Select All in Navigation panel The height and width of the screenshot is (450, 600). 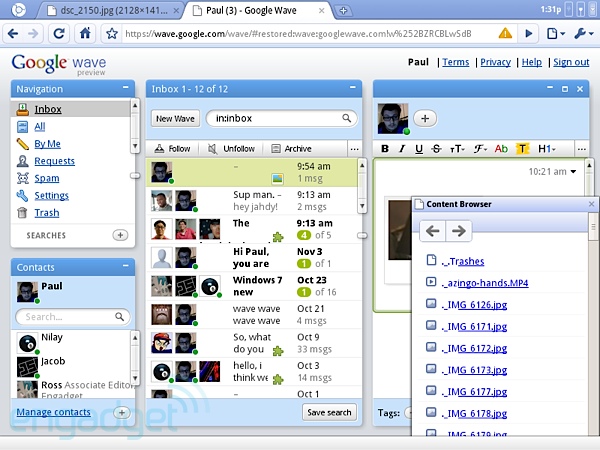coord(40,127)
